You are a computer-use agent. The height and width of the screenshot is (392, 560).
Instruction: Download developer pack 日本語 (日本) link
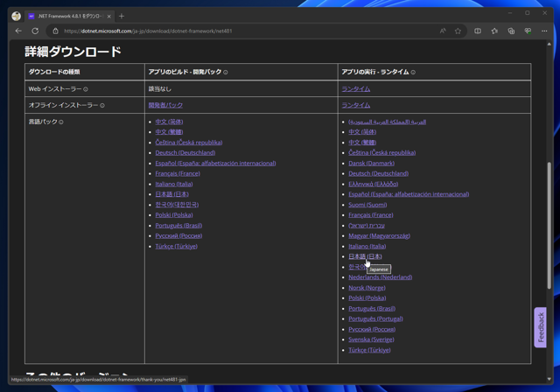(x=172, y=194)
